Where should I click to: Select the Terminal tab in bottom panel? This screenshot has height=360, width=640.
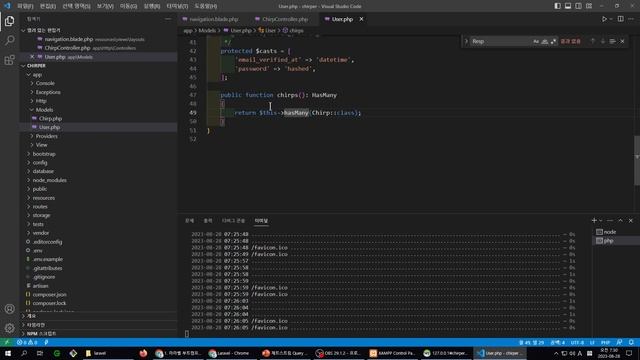click(x=261, y=220)
